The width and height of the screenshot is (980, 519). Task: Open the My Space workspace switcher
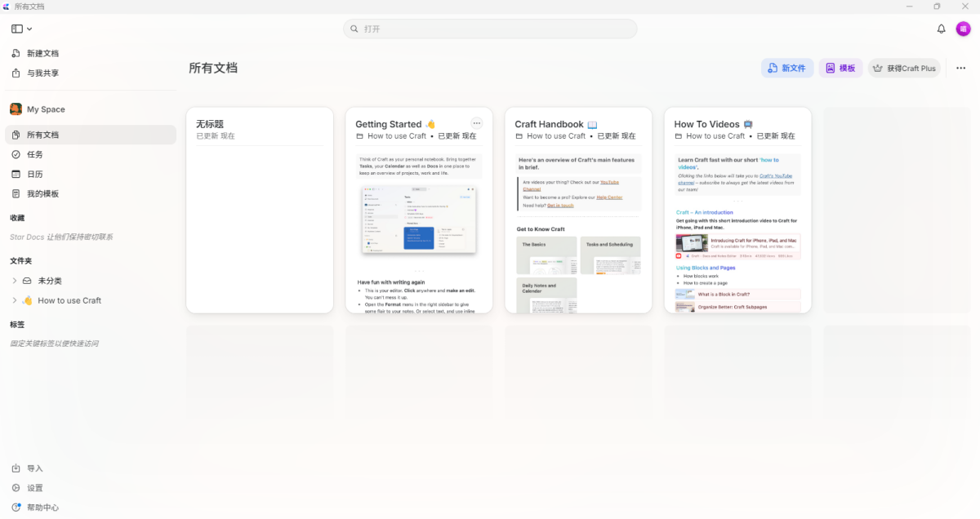45,109
